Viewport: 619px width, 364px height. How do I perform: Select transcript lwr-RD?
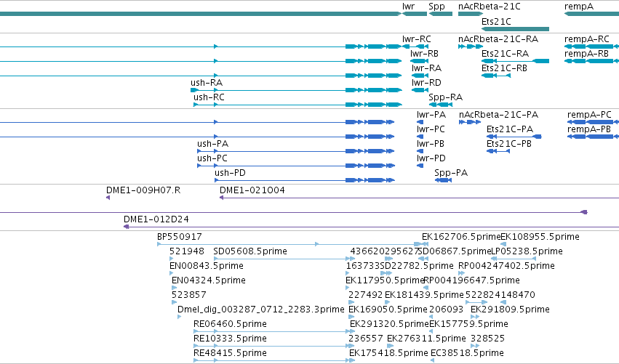tap(426, 83)
